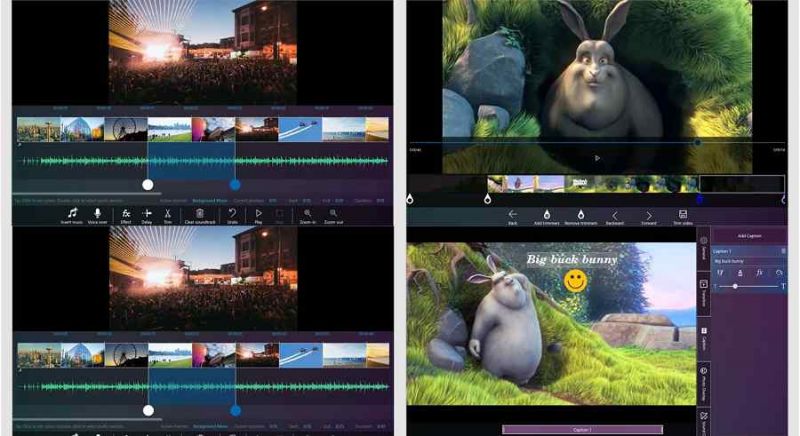Play the soundtrack preview from toolbar
Viewport: 800px width, 436px height.
(x=258, y=213)
